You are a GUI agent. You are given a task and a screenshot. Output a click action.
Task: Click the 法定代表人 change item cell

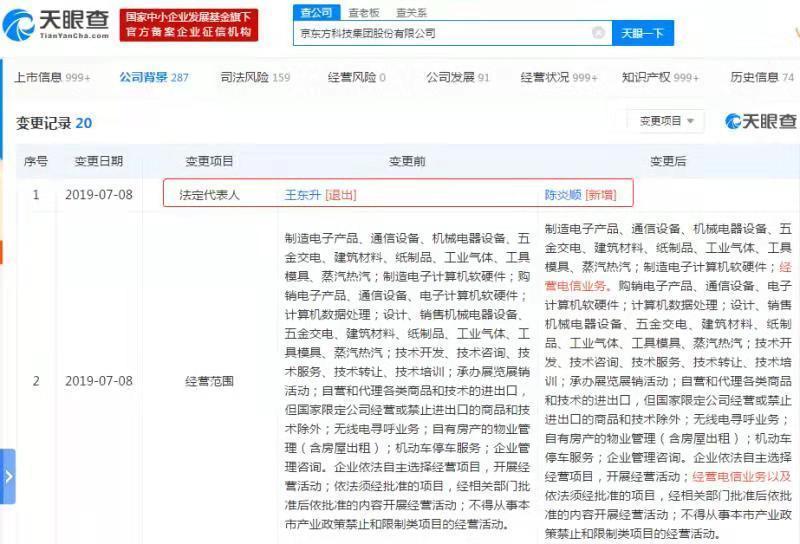coord(209,195)
